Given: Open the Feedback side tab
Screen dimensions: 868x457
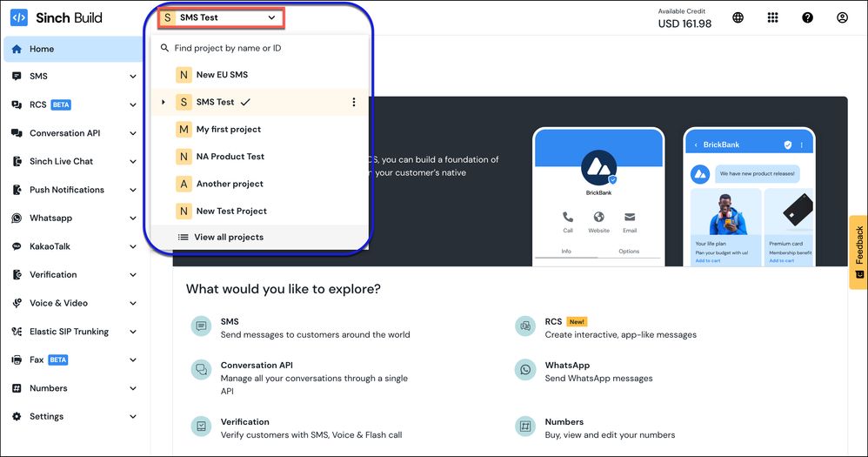Looking at the screenshot, I should tap(858, 252).
